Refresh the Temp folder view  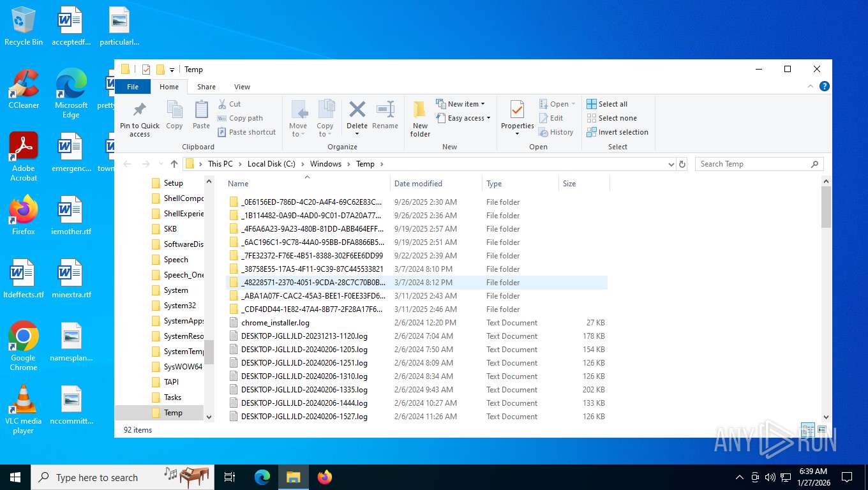coord(682,164)
